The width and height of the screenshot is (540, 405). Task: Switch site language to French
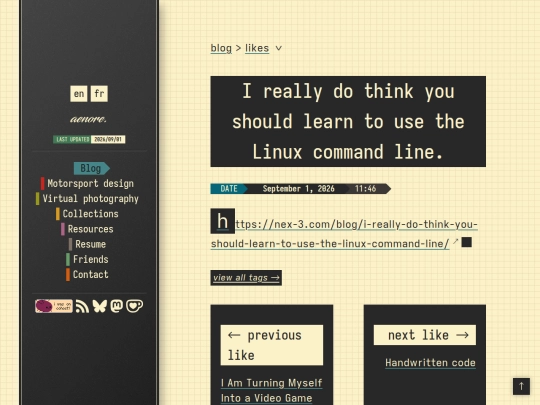click(x=99, y=94)
